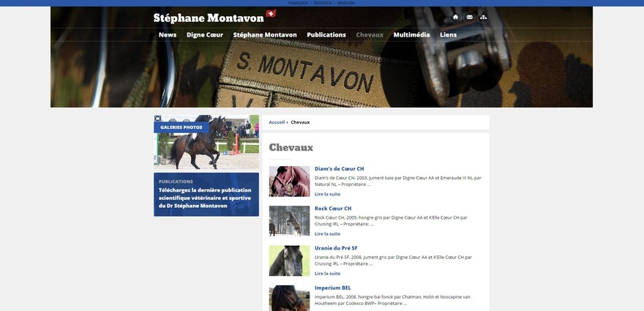The image size is (644, 311).
Task: Click the Swiss flag beside site title
Action: tap(271, 14)
